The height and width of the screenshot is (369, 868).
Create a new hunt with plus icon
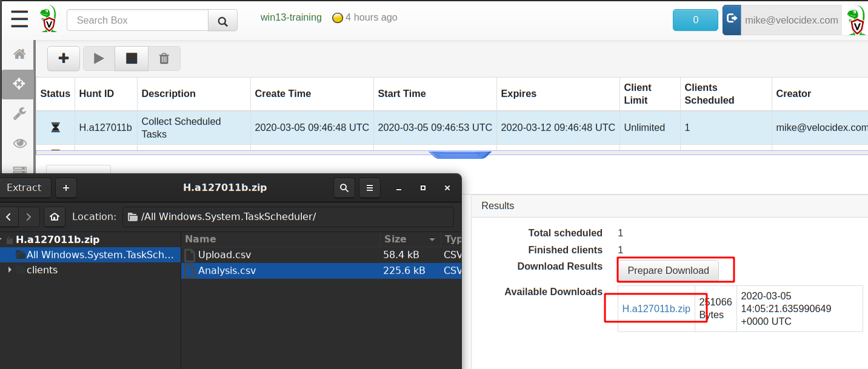pos(64,58)
